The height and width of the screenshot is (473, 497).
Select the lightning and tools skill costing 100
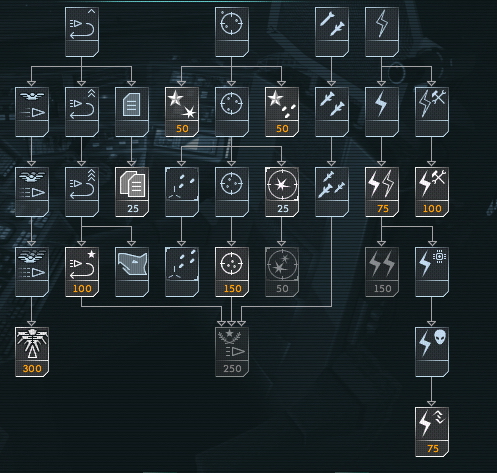point(432,192)
